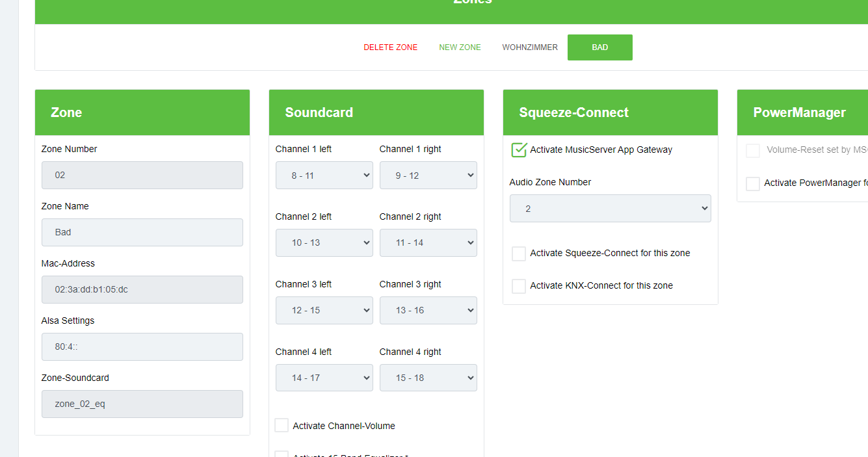Select the BAD zone tab

point(599,47)
